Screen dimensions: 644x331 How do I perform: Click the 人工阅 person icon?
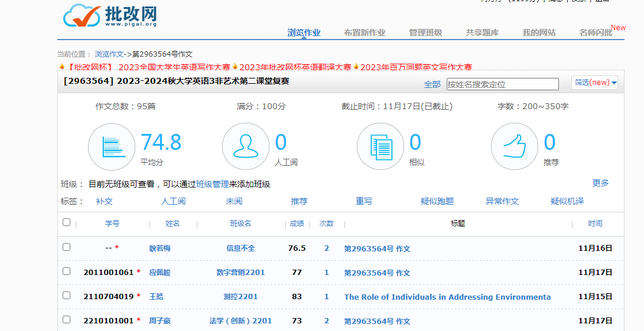point(246,146)
